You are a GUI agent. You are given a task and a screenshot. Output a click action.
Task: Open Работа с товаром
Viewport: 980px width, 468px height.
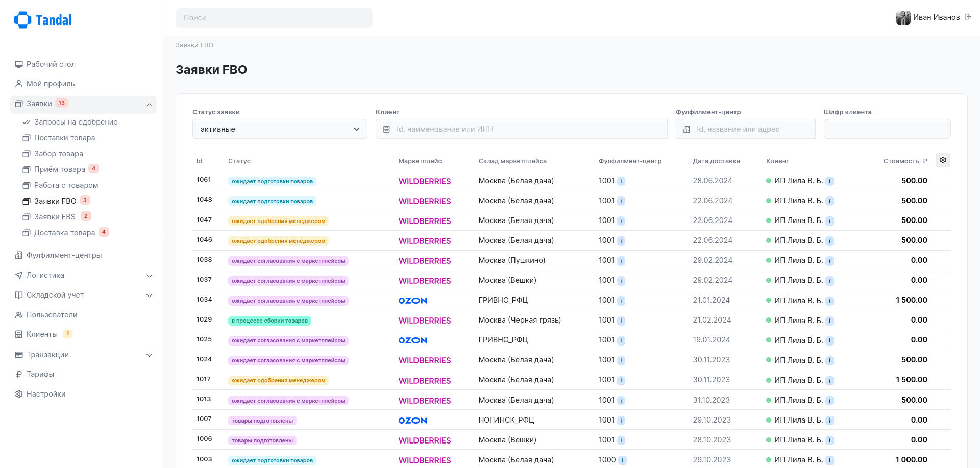tap(66, 185)
